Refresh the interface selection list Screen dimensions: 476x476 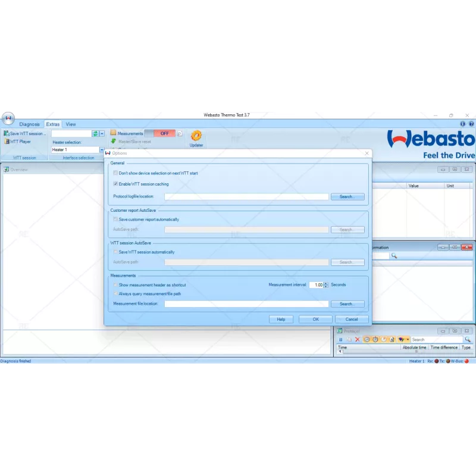(x=95, y=132)
